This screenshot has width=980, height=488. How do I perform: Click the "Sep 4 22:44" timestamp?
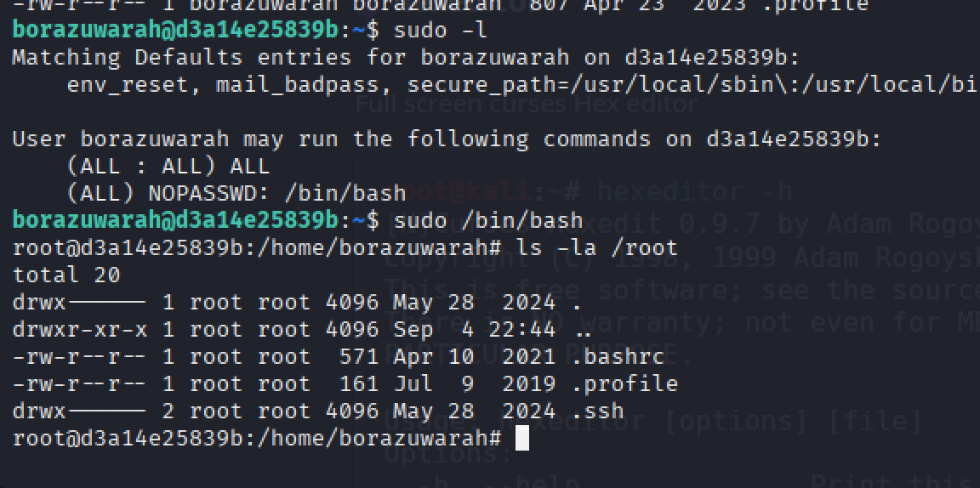coord(474,330)
